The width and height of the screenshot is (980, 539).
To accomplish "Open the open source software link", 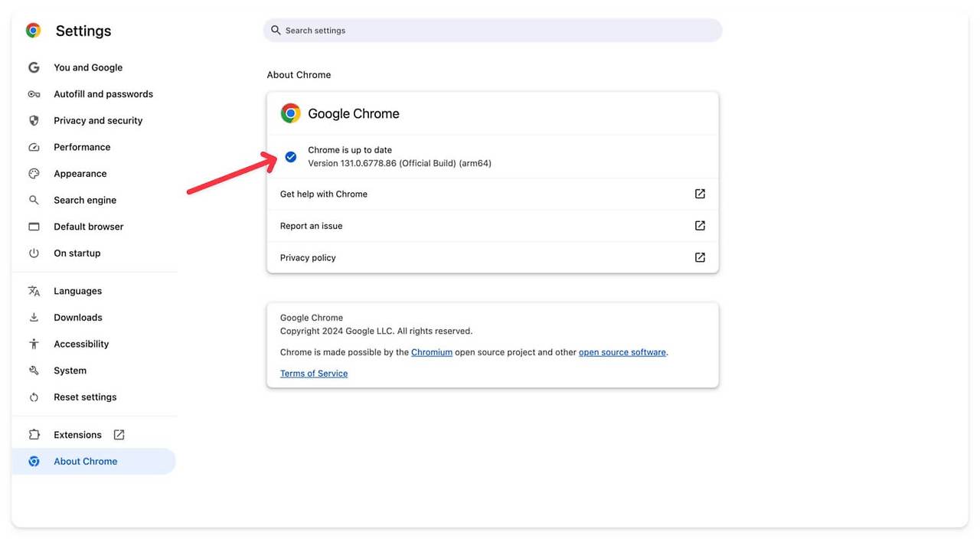I will click(x=622, y=352).
